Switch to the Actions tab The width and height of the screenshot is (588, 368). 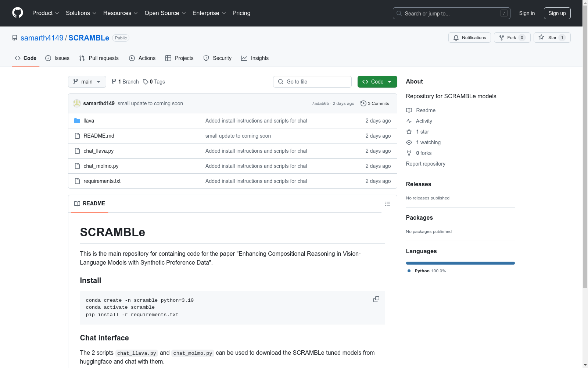click(x=142, y=58)
